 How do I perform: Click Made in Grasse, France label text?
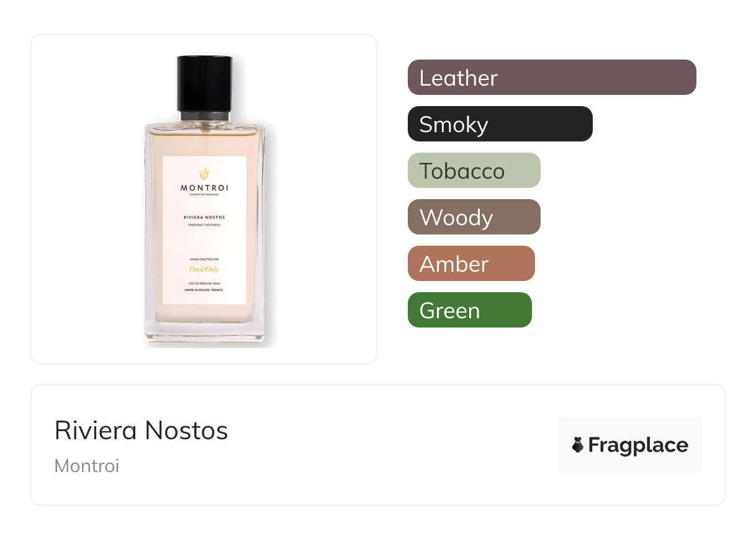(x=204, y=290)
